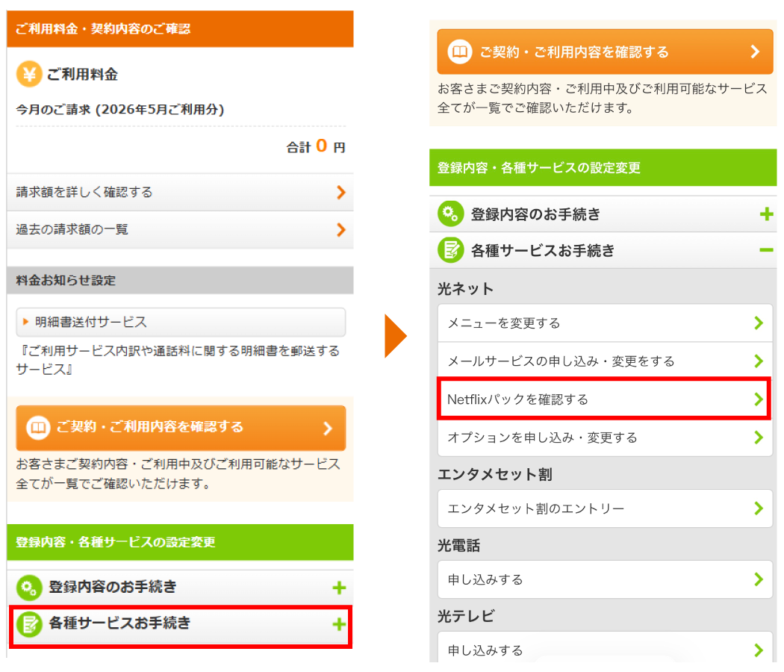
Task: Expand 各種サービスお手続き in left panel
Action: pos(181,625)
